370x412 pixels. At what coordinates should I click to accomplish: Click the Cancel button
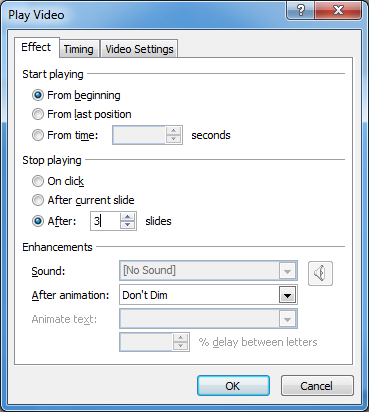(317, 386)
